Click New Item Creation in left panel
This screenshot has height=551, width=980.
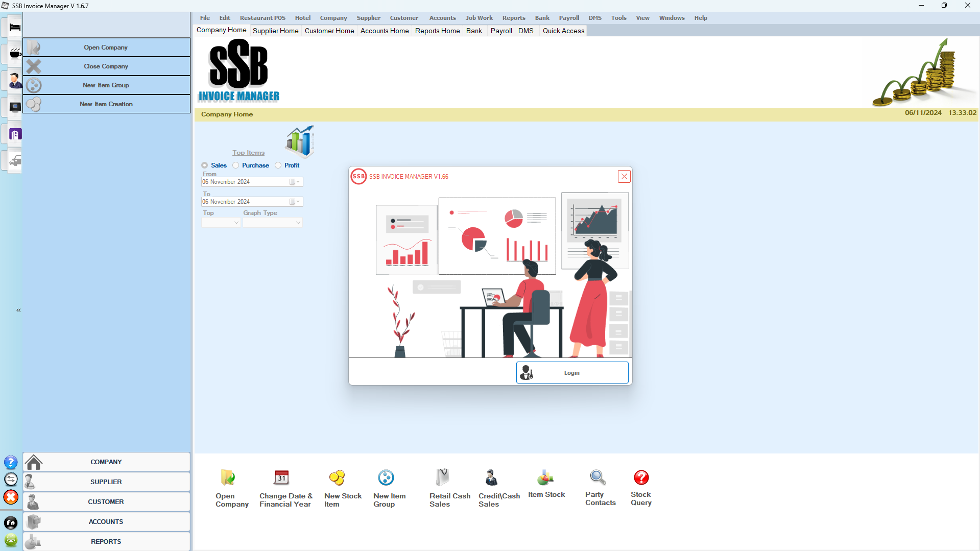(x=106, y=104)
